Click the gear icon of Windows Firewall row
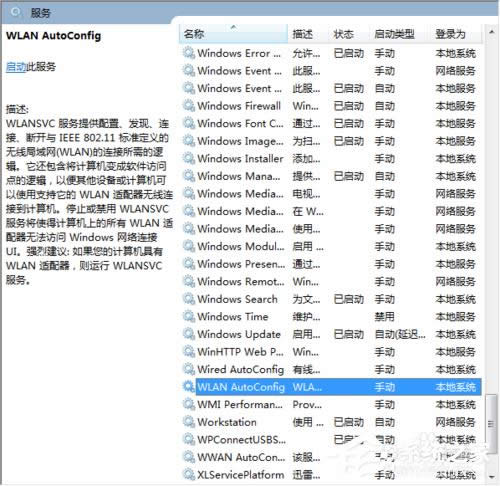Viewport: 500px width, 486px height. tap(189, 106)
